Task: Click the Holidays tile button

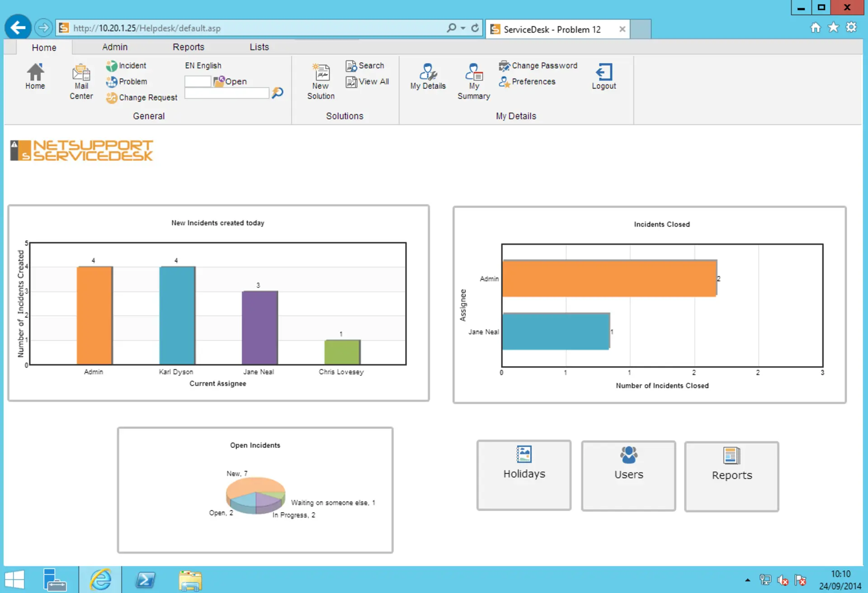Action: [524, 475]
